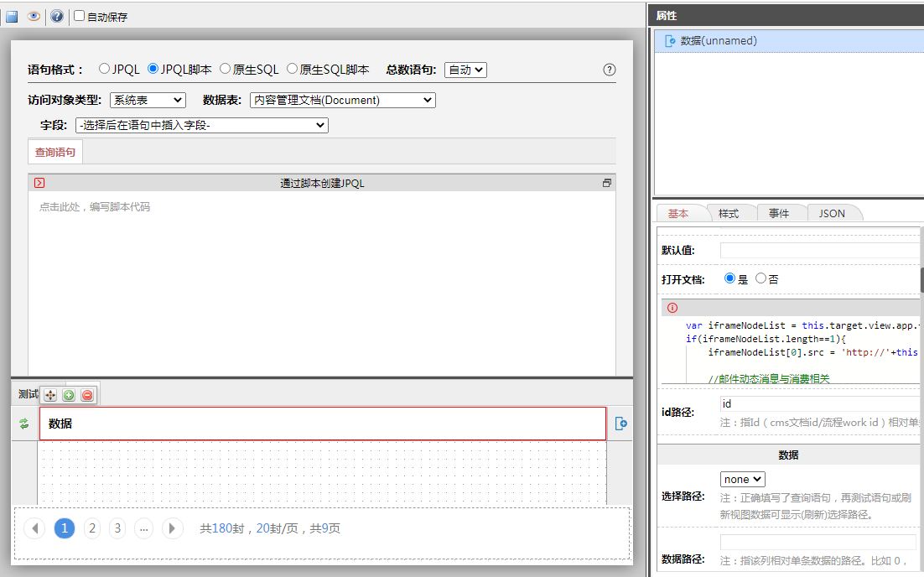Click the move column cross-arrow icon
This screenshot has height=577, width=924.
tap(50, 395)
